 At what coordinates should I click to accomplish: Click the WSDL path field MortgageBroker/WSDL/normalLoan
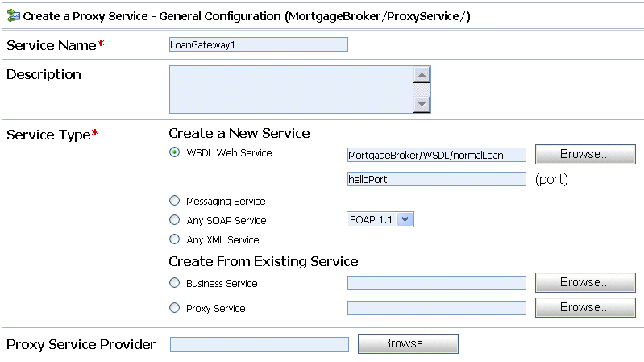[x=437, y=155]
